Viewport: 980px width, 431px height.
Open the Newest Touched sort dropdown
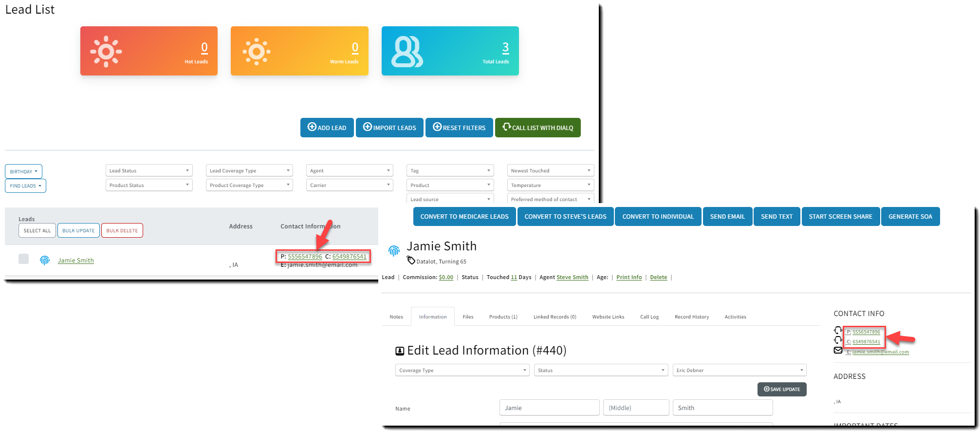tap(551, 170)
